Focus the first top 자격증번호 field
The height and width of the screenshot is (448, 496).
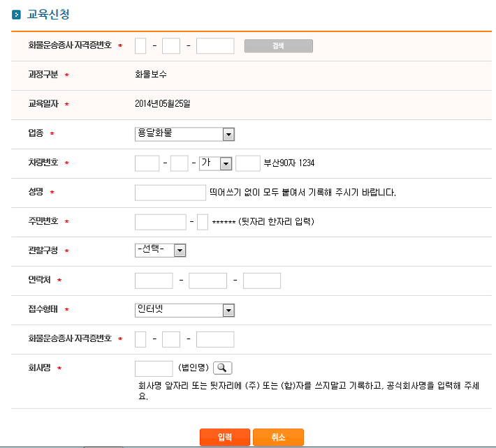pyautogui.click(x=140, y=46)
